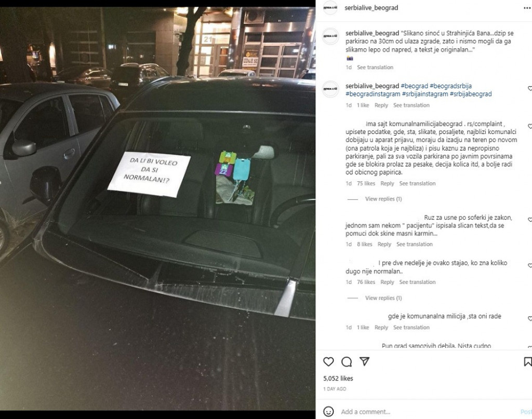532x419 pixels.
Task: Reply to the 'komunanalna milicija' comment
Action: pos(381,328)
